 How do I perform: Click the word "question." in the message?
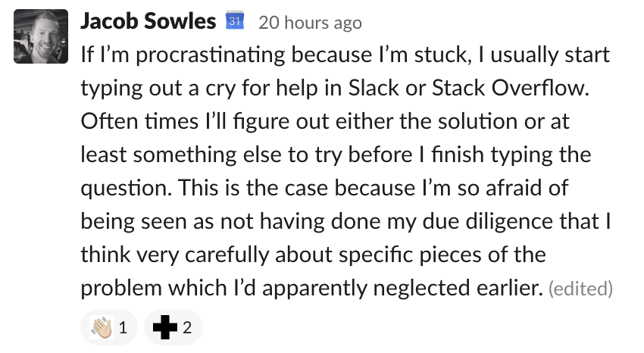click(x=127, y=189)
